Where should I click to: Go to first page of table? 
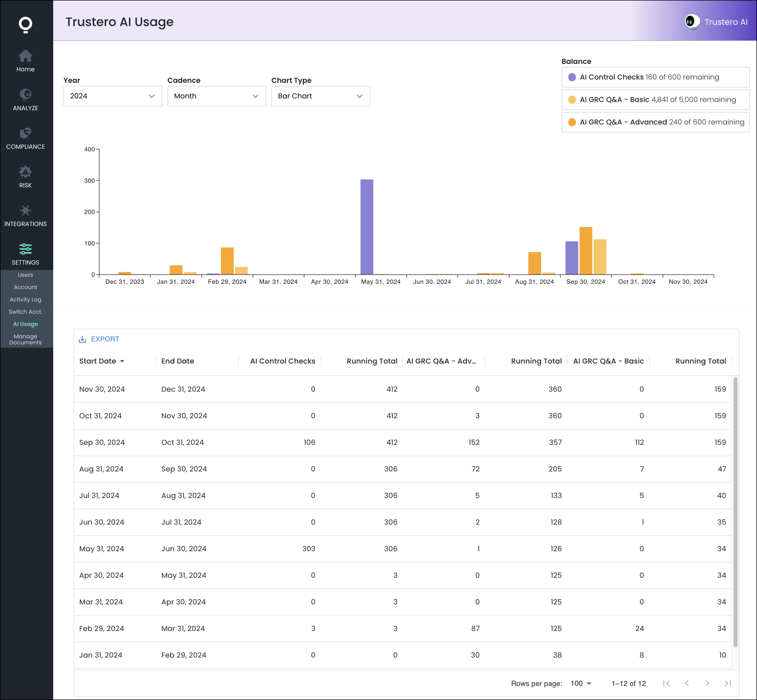click(666, 683)
